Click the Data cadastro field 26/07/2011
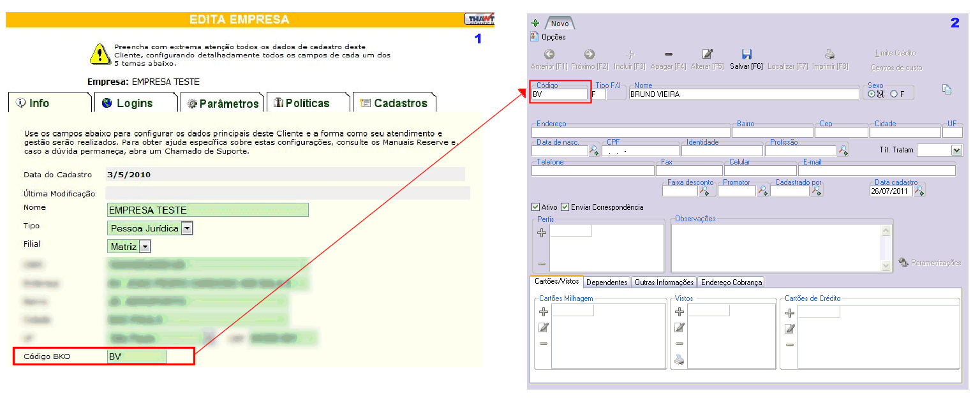 coord(891,191)
